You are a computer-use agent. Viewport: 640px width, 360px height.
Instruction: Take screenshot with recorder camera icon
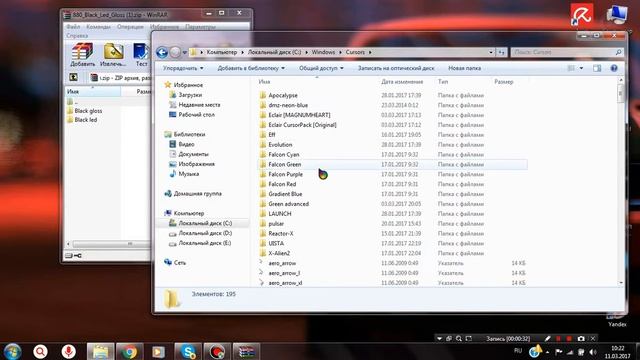(581, 338)
